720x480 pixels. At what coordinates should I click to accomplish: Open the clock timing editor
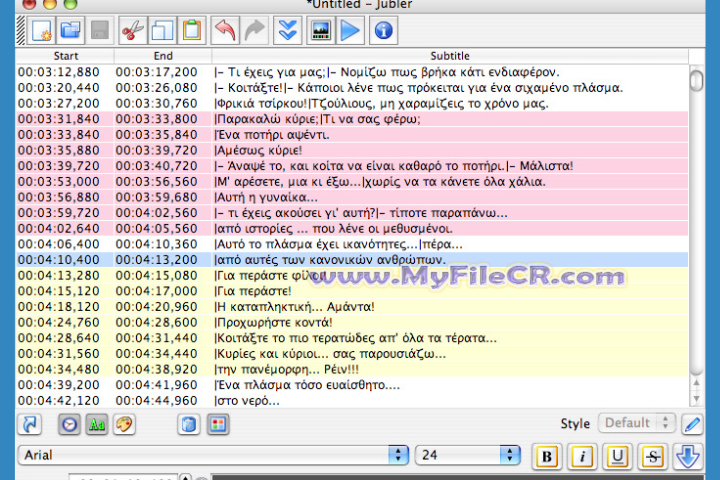[69, 424]
